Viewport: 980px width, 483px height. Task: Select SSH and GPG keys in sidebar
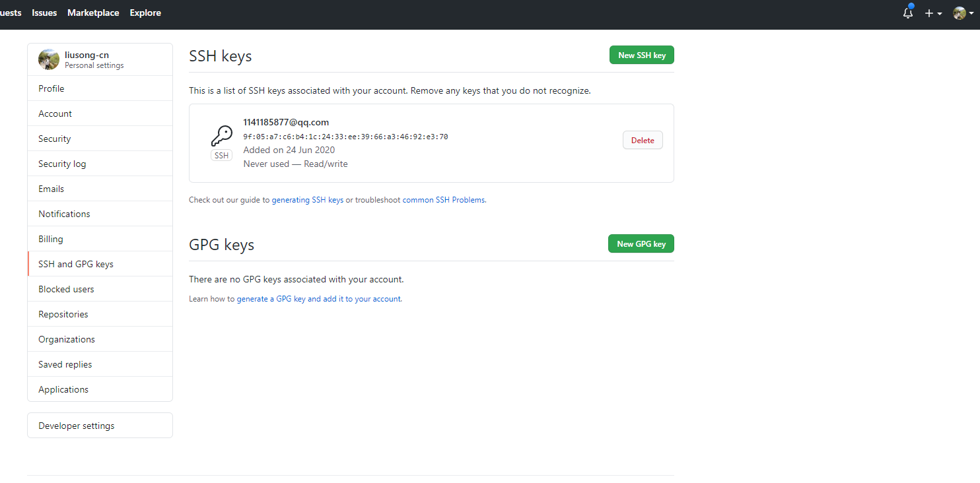point(100,264)
